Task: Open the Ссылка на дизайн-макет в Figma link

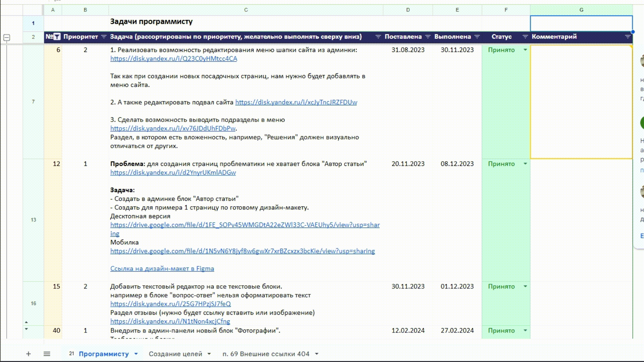Action: pyautogui.click(x=162, y=268)
